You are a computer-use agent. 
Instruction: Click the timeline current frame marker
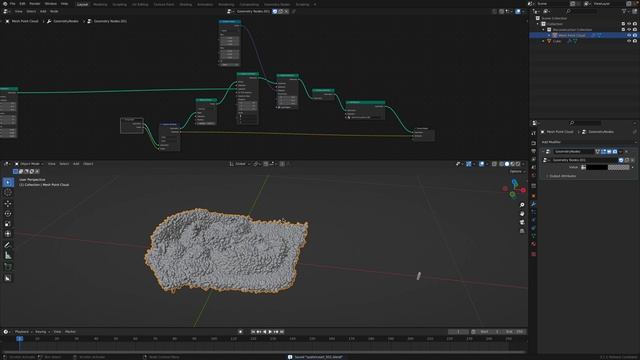[19, 339]
